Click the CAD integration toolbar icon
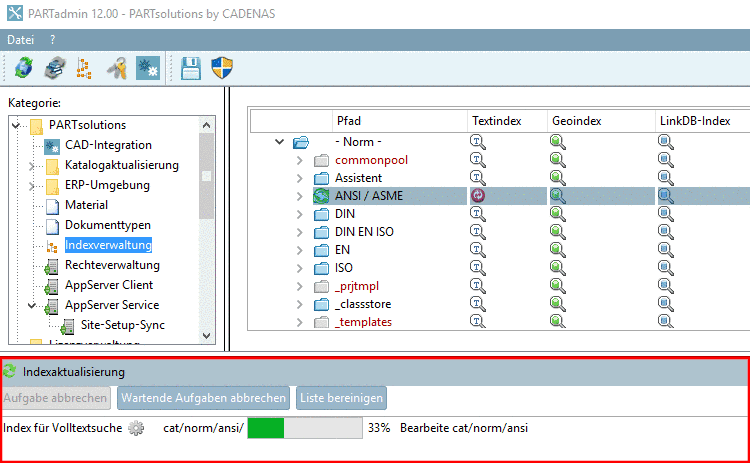This screenshot has height=463, width=750. [148, 68]
